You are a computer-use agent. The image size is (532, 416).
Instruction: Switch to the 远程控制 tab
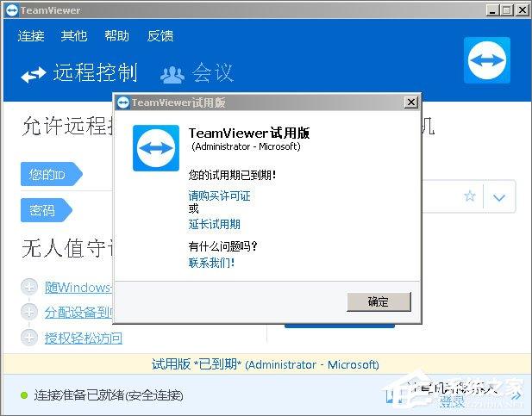coord(79,73)
